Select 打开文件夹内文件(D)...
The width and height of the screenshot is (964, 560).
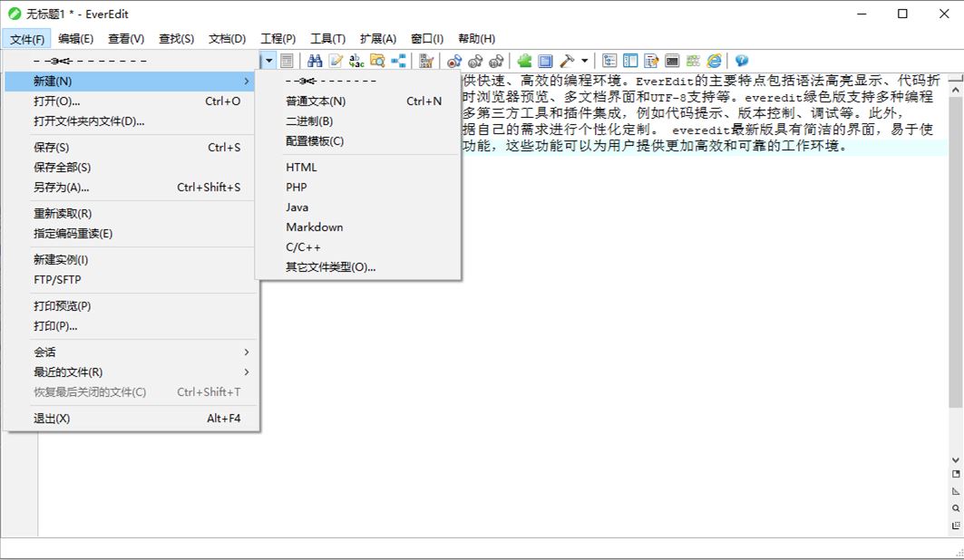click(130, 121)
